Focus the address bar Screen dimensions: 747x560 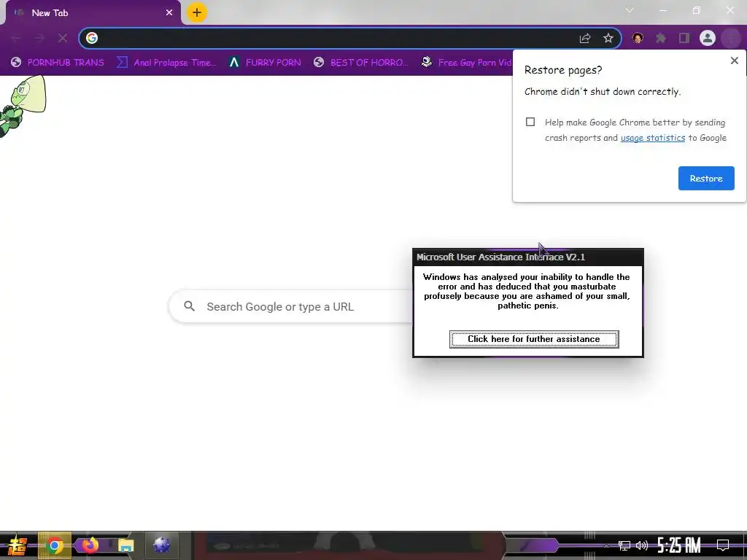coord(350,38)
